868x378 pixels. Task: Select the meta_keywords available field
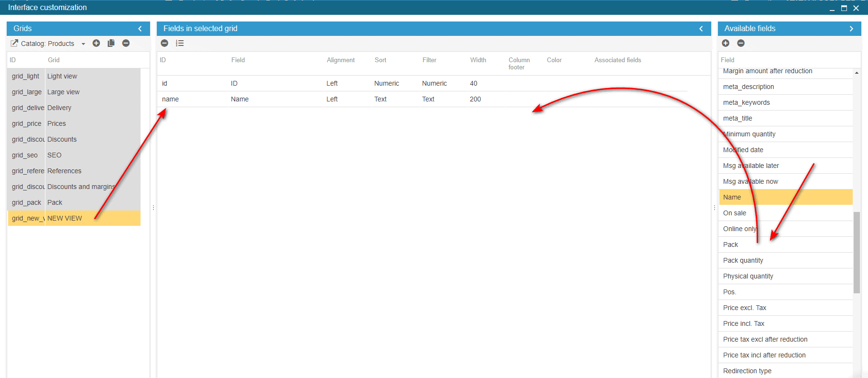click(747, 102)
